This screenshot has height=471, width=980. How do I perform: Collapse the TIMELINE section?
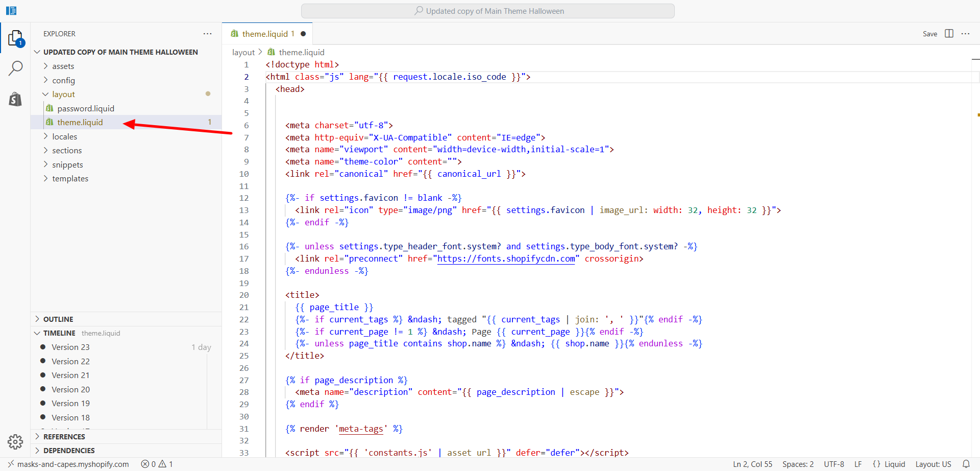click(x=59, y=333)
